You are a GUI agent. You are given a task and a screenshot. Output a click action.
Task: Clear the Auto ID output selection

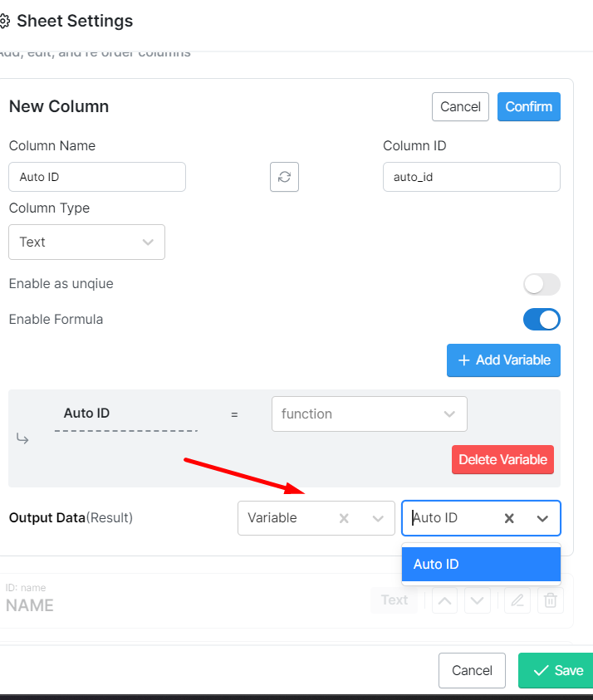click(510, 518)
